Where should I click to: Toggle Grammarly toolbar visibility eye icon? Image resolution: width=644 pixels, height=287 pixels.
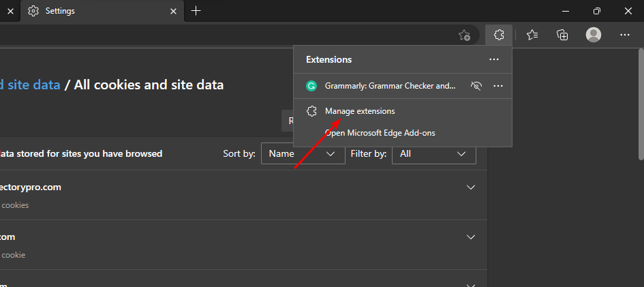point(476,86)
